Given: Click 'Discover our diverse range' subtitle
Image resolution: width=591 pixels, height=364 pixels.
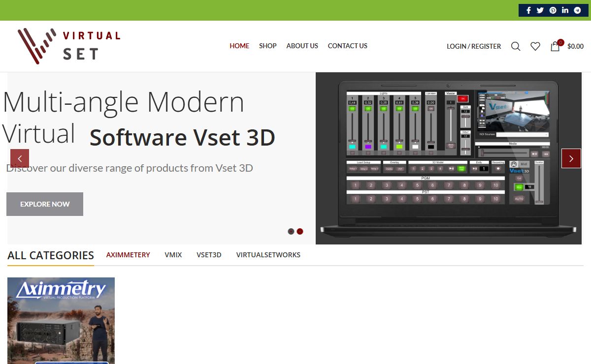Looking at the screenshot, I should coord(130,168).
